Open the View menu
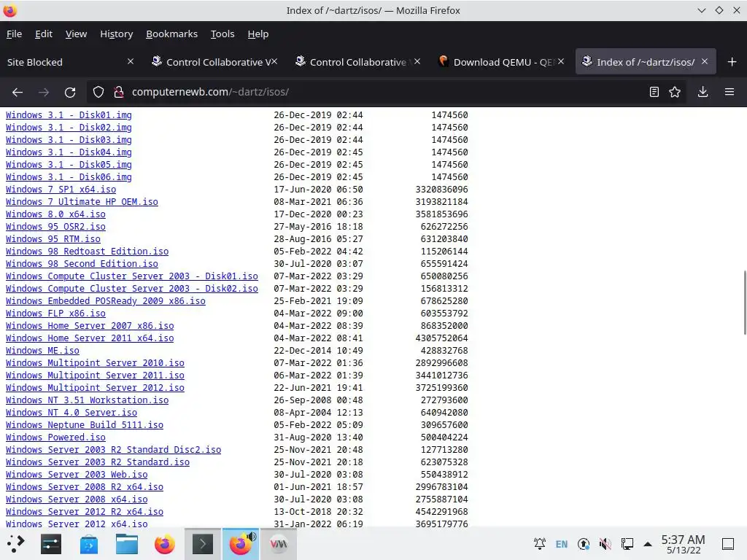Image resolution: width=747 pixels, height=560 pixels. coord(76,34)
